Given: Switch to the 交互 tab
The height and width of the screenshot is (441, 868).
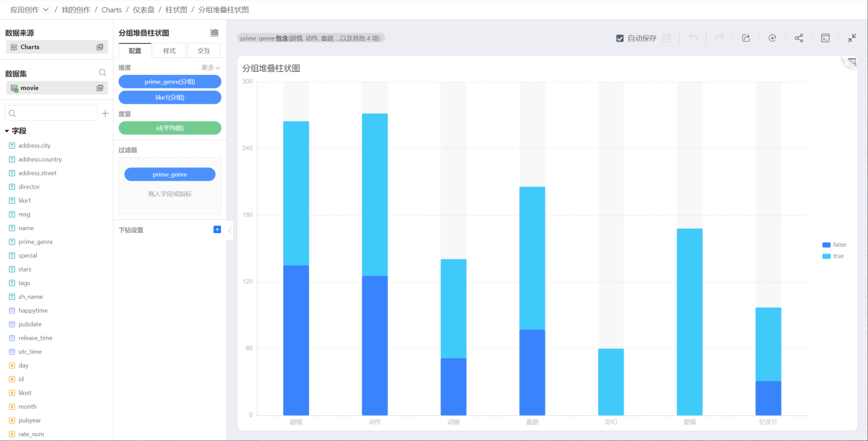Looking at the screenshot, I should 204,51.
